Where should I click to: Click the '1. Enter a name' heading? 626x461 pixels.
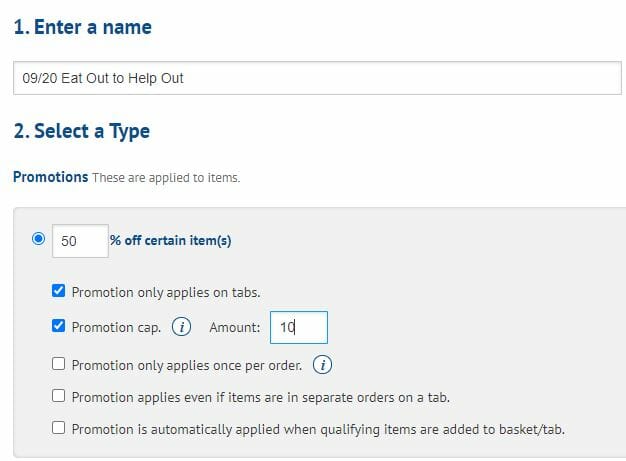[x=82, y=27]
